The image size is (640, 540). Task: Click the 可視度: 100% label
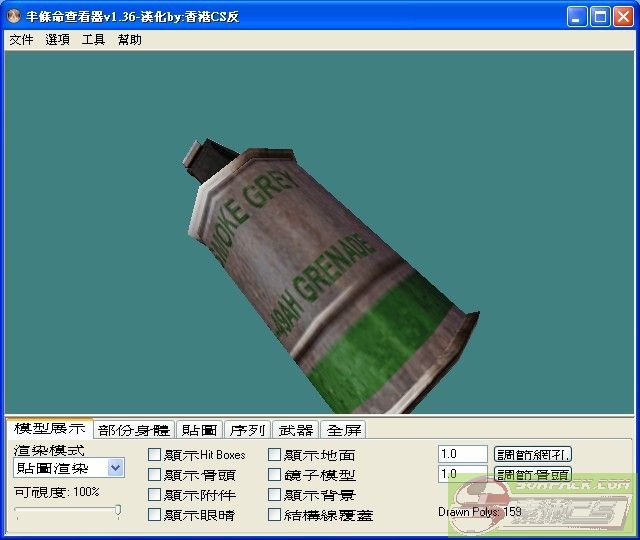coord(57,492)
